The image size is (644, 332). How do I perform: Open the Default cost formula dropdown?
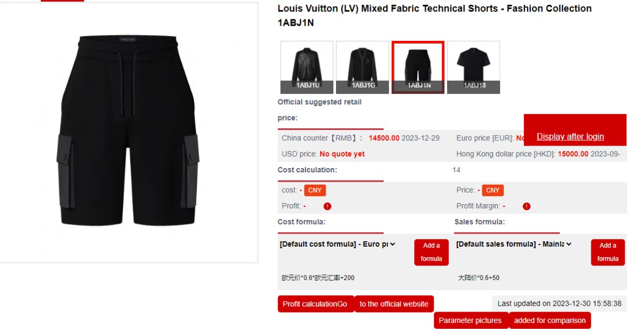pyautogui.click(x=338, y=244)
